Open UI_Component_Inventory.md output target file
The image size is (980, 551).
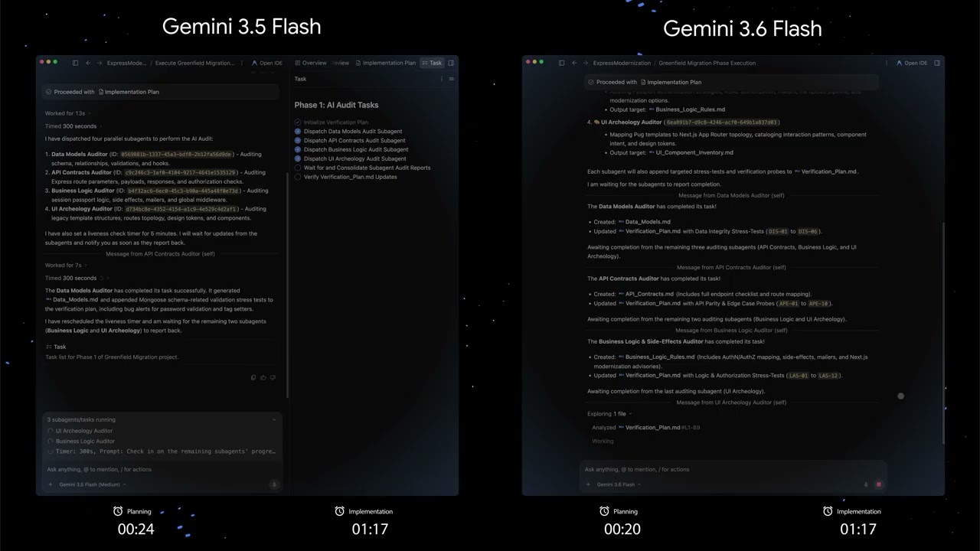691,152
